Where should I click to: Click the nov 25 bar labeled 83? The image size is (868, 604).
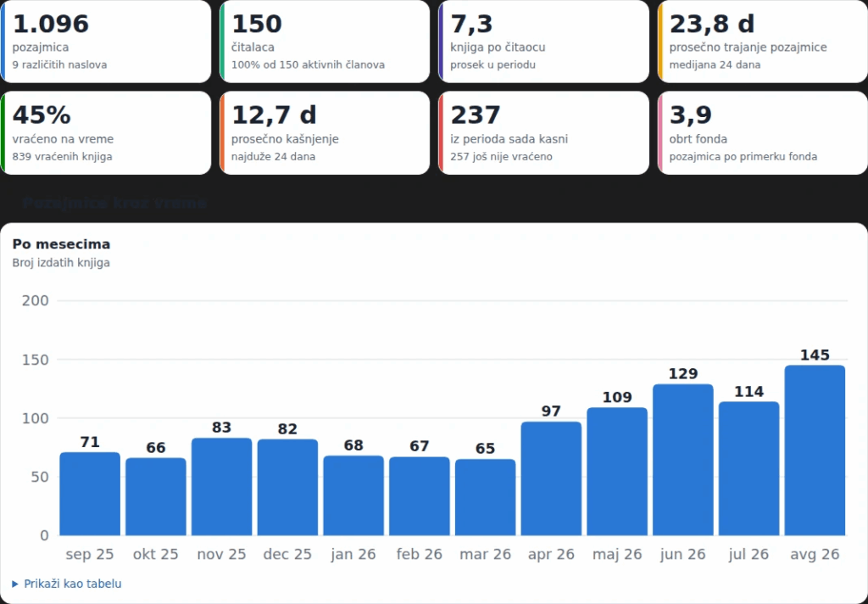(221, 487)
